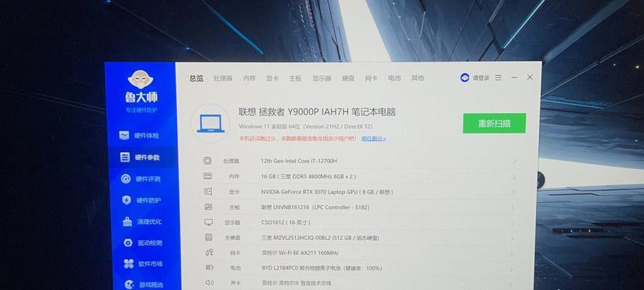Expand the 显示器 row chevron
This screenshot has height=290, width=644.
(x=513, y=223)
